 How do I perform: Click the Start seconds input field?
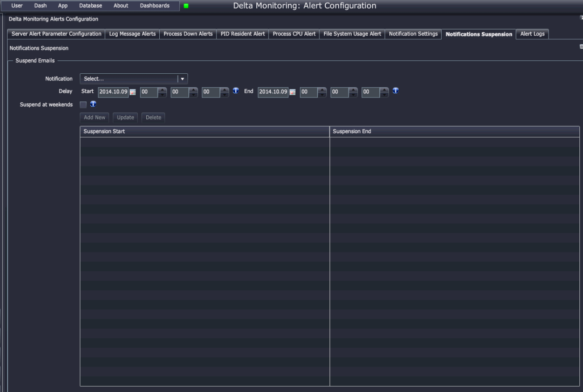tap(211, 92)
